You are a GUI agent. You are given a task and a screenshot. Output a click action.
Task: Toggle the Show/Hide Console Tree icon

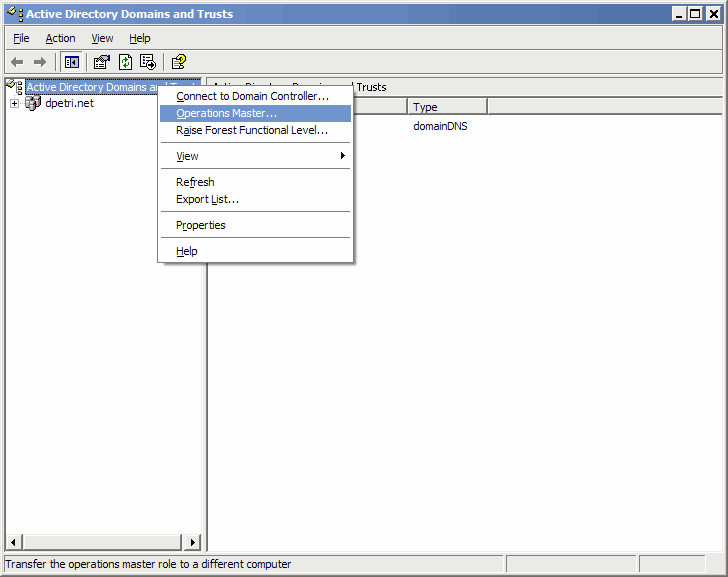coord(72,62)
